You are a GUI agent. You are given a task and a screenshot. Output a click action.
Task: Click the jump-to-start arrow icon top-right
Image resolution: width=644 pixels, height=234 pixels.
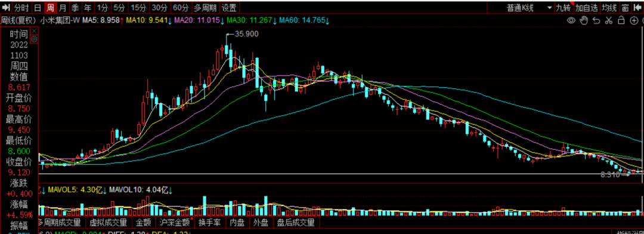click(637, 7)
